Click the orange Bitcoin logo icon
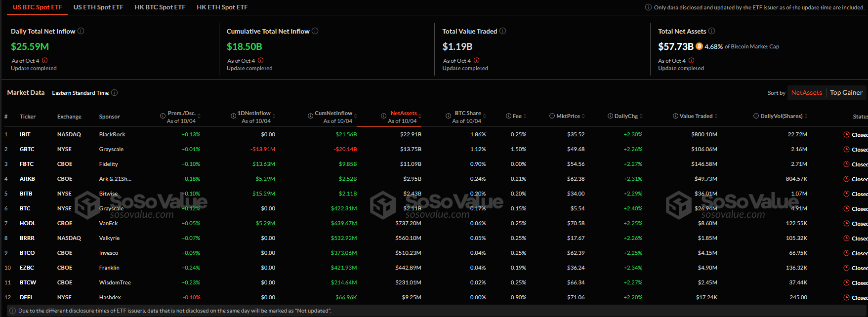The height and width of the screenshot is (317, 868). coord(699,46)
